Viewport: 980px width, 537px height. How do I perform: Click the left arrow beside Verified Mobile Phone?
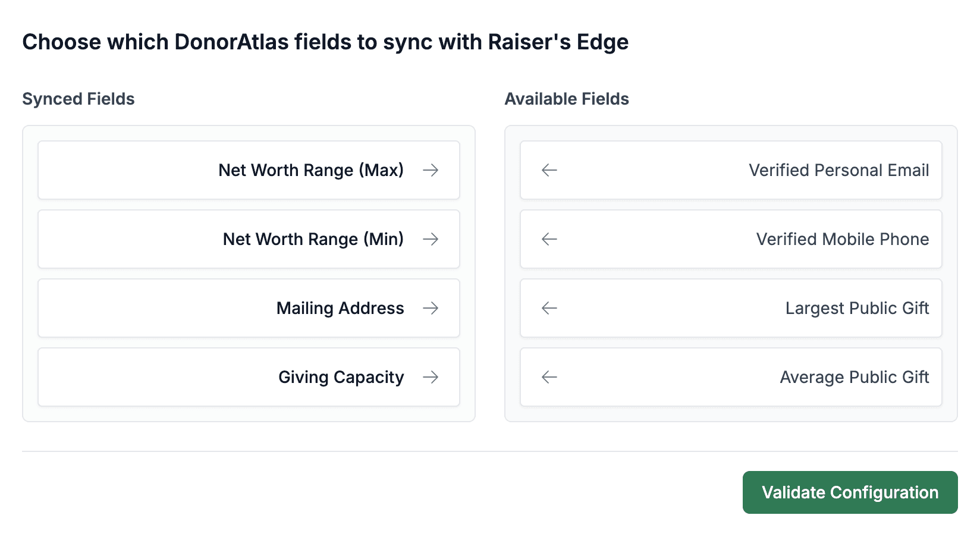point(548,239)
